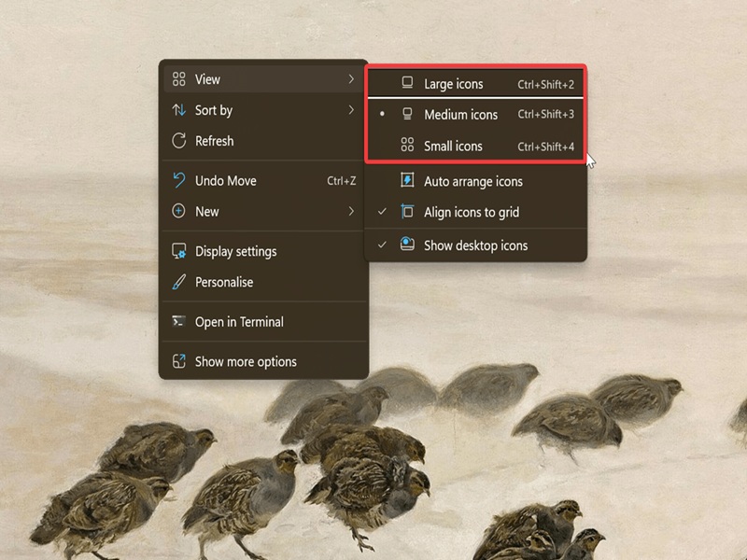Image resolution: width=747 pixels, height=560 pixels.
Task: Enable the Auto arrange icons option label
Action: tap(473, 181)
